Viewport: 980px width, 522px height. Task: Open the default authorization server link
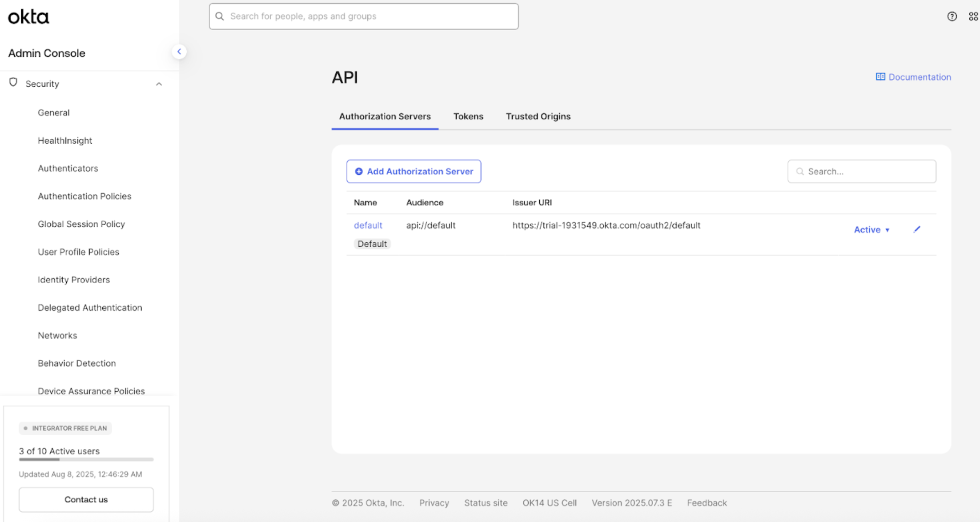pyautogui.click(x=368, y=225)
